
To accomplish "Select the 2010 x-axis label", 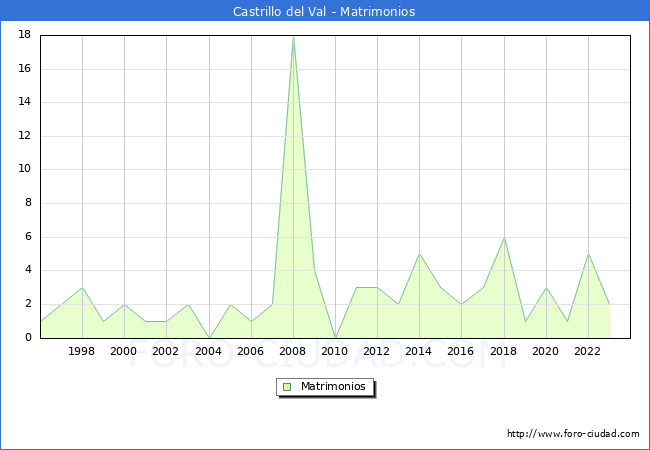I will tap(335, 351).
